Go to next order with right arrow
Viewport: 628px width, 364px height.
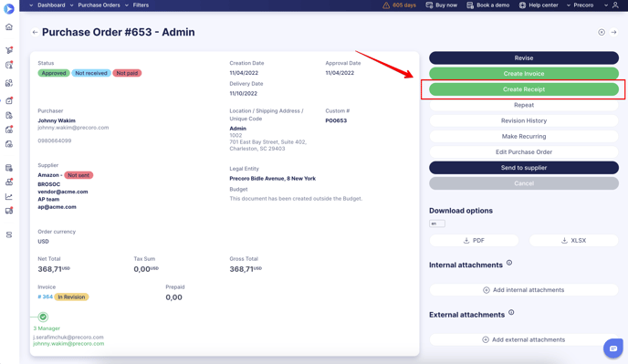pyautogui.click(x=613, y=32)
